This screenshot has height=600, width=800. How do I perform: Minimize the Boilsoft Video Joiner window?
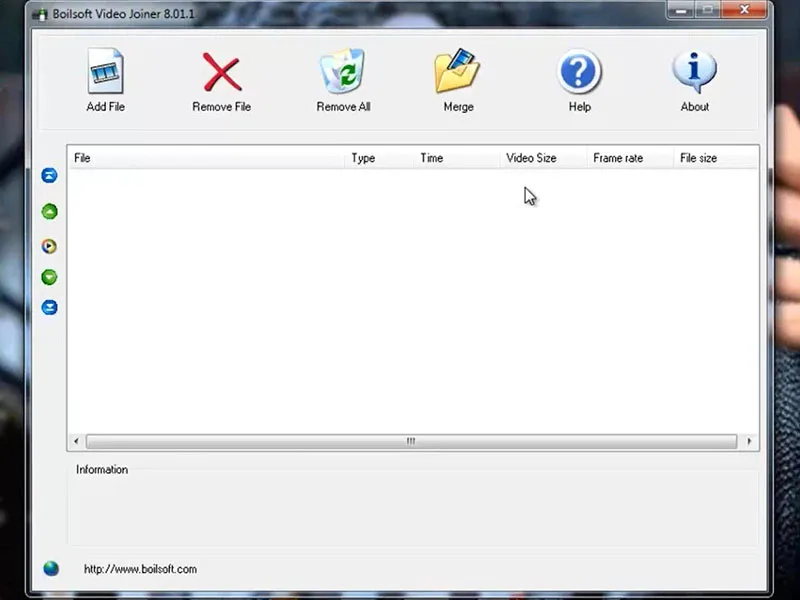680,10
